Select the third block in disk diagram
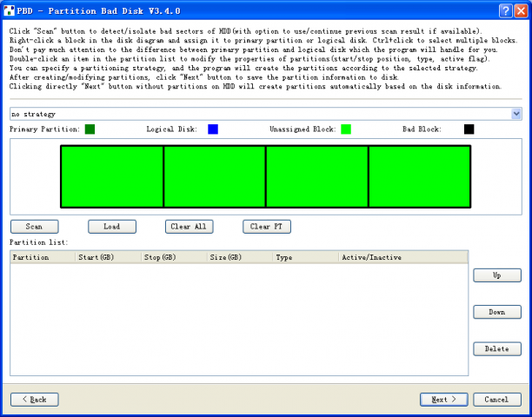 click(x=317, y=176)
